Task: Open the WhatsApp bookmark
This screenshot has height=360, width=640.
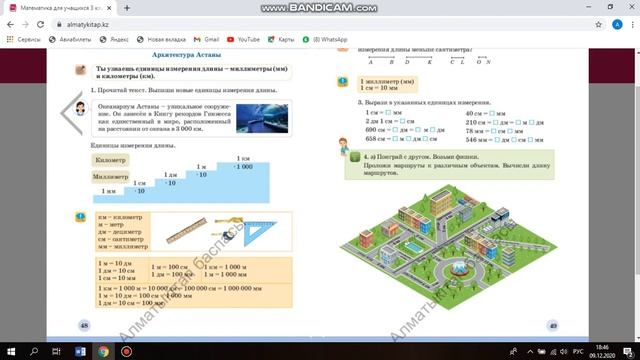Action: [325, 39]
